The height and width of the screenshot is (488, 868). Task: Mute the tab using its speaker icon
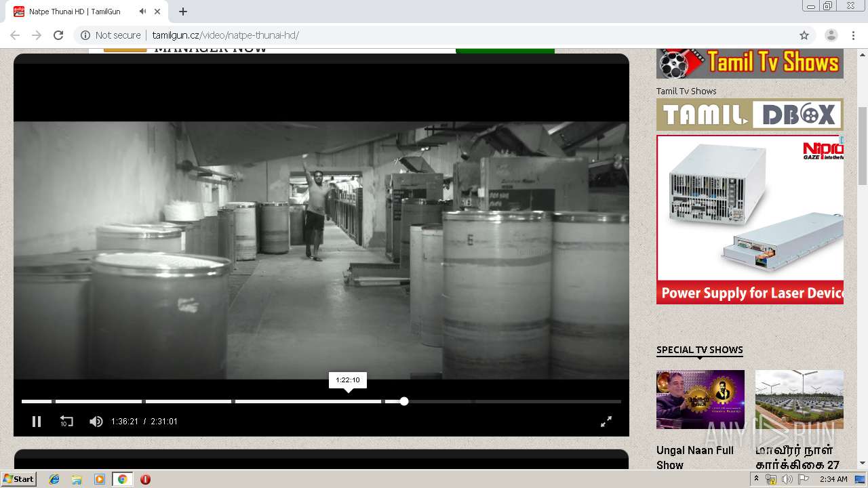(x=143, y=12)
